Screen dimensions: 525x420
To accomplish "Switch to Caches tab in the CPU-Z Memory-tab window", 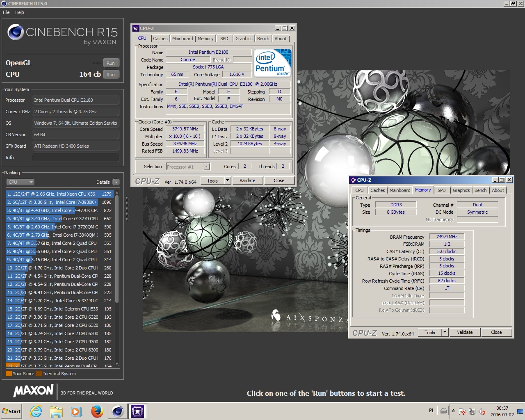I will (378, 190).
